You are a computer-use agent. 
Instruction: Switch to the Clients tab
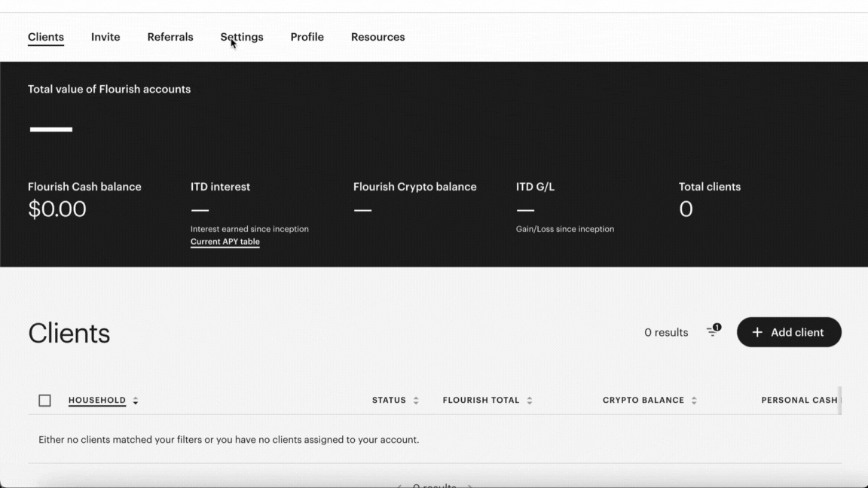point(46,37)
